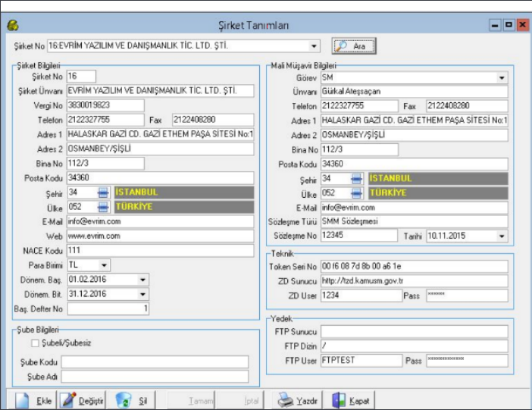Open the Para Birimi TL dropdown

(104, 264)
